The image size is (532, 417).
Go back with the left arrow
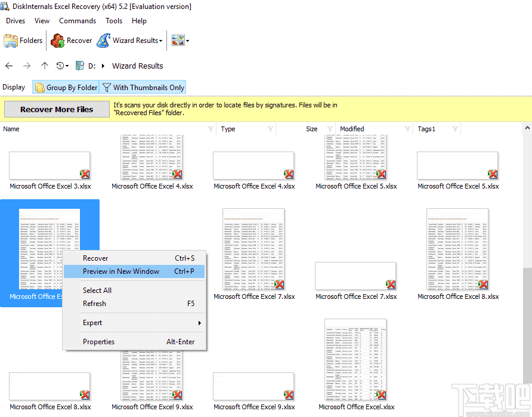(x=9, y=66)
